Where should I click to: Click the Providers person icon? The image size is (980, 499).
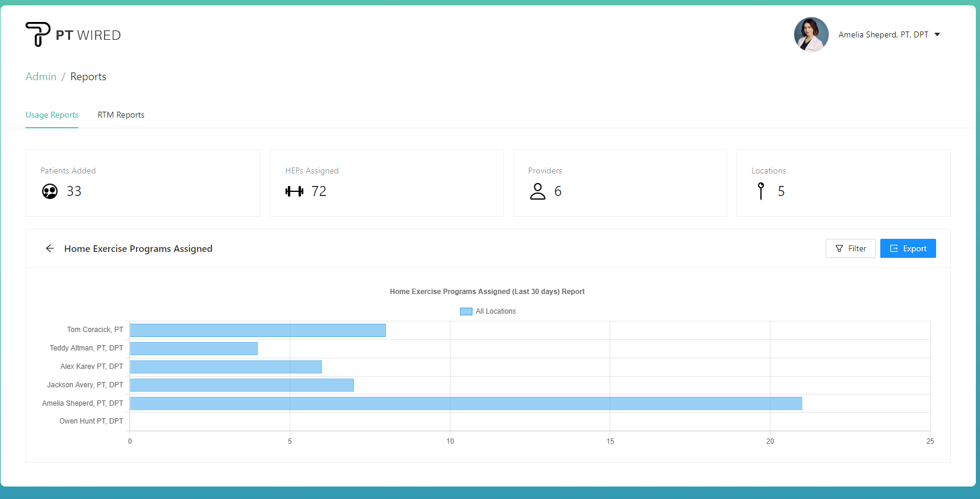(x=538, y=191)
